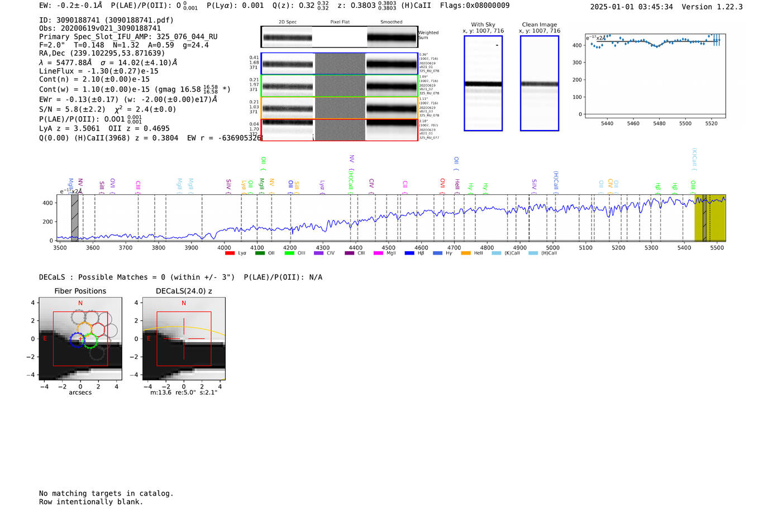Click the 2D Spec column header
This screenshot has width=782, height=532.
click(288, 22)
